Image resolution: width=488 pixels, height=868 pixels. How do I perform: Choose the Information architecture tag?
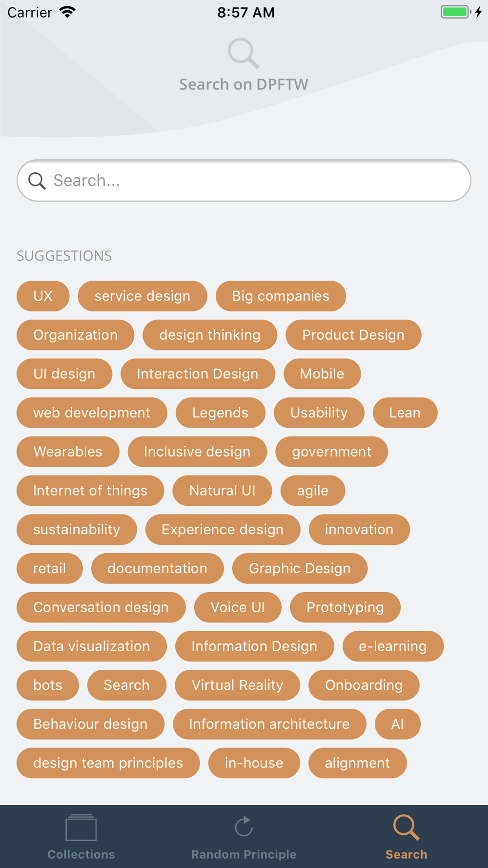click(269, 724)
